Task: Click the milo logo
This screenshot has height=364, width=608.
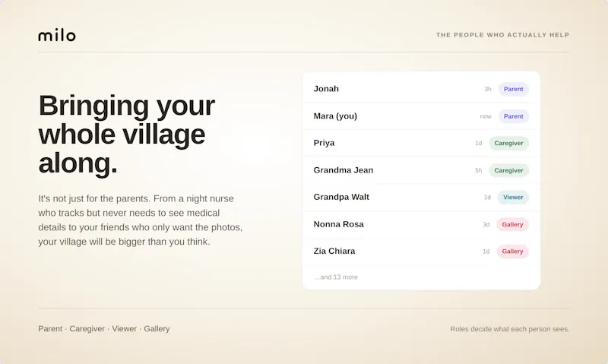Action: pos(57,35)
